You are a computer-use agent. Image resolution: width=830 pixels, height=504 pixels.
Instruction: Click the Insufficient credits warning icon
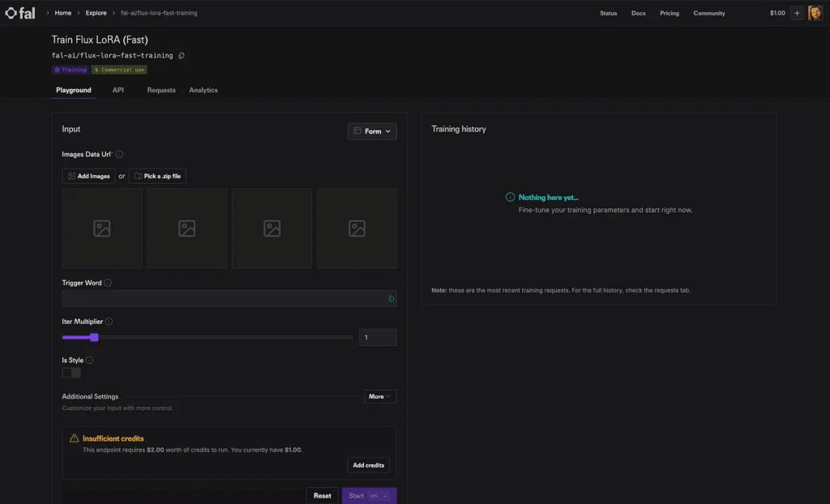click(74, 438)
